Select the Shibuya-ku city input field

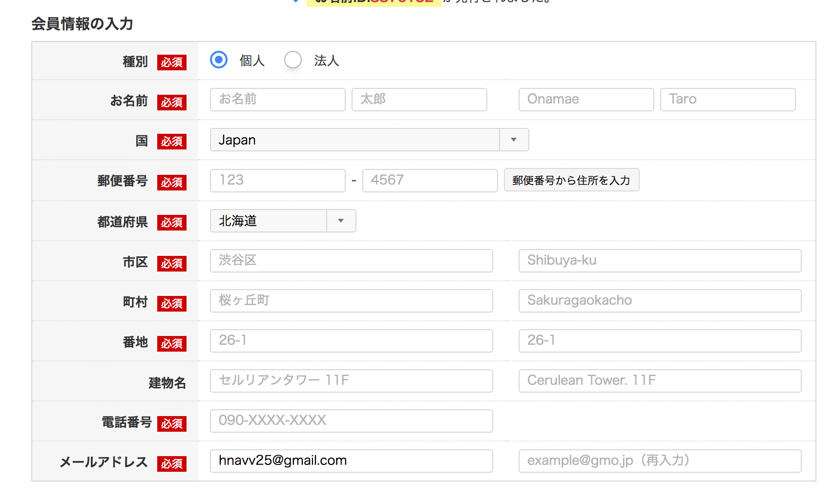point(660,261)
